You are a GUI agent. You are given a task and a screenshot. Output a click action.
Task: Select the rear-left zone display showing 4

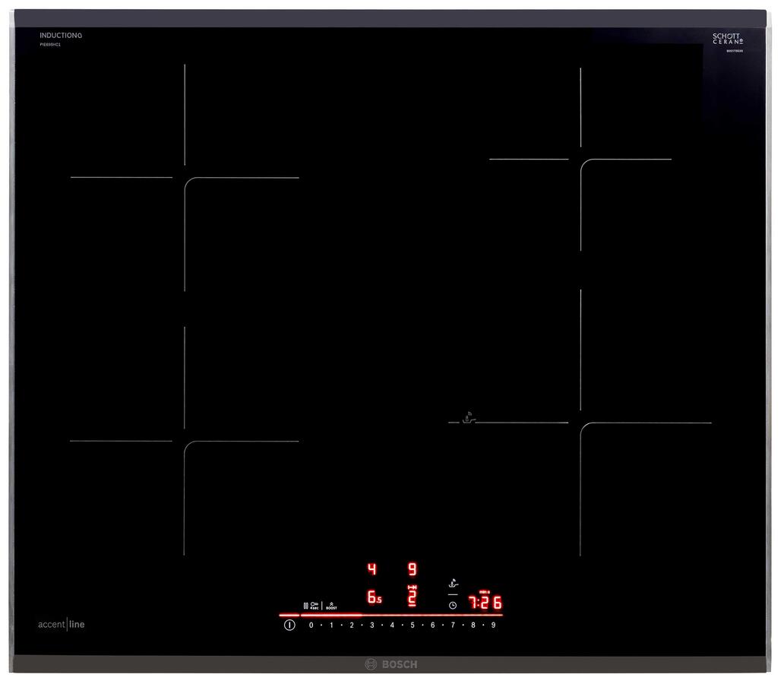(372, 569)
